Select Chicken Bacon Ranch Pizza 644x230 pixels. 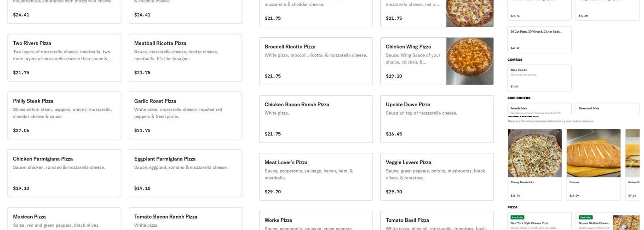point(316,119)
